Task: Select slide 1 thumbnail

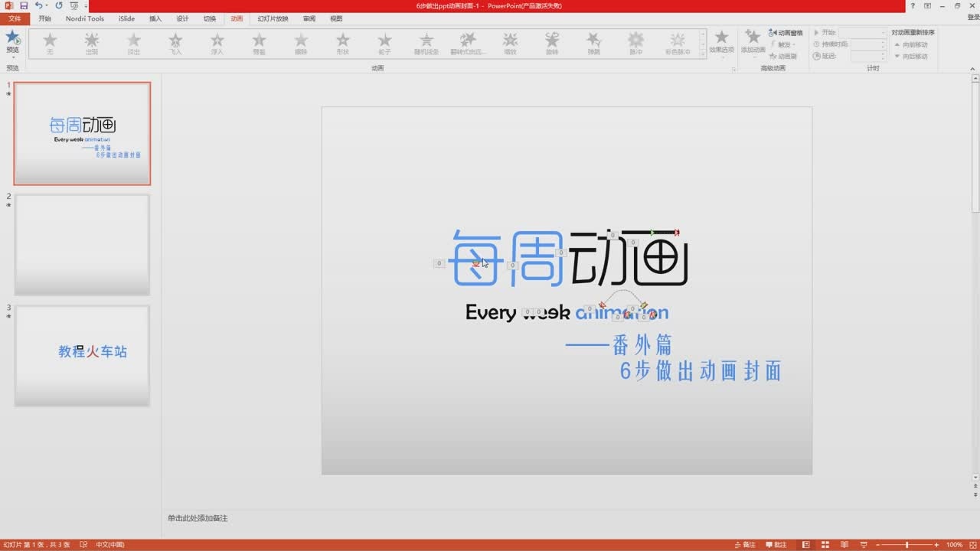Action: 83,134
